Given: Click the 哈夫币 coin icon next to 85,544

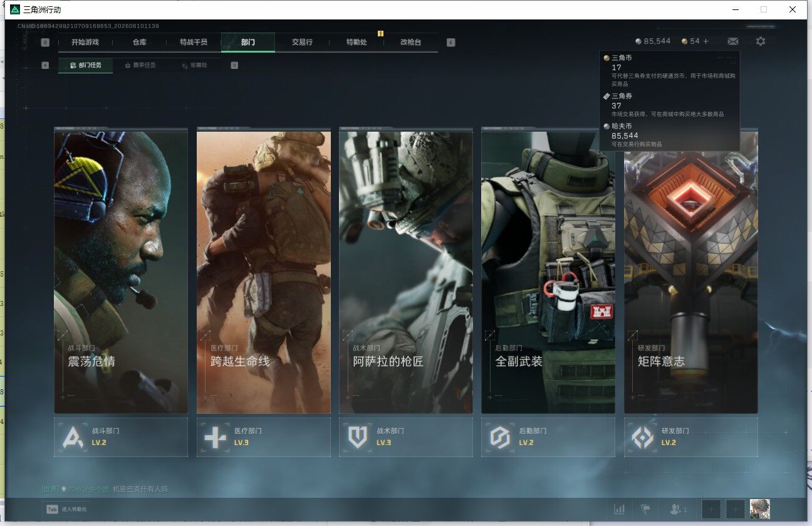Looking at the screenshot, I should (x=638, y=41).
